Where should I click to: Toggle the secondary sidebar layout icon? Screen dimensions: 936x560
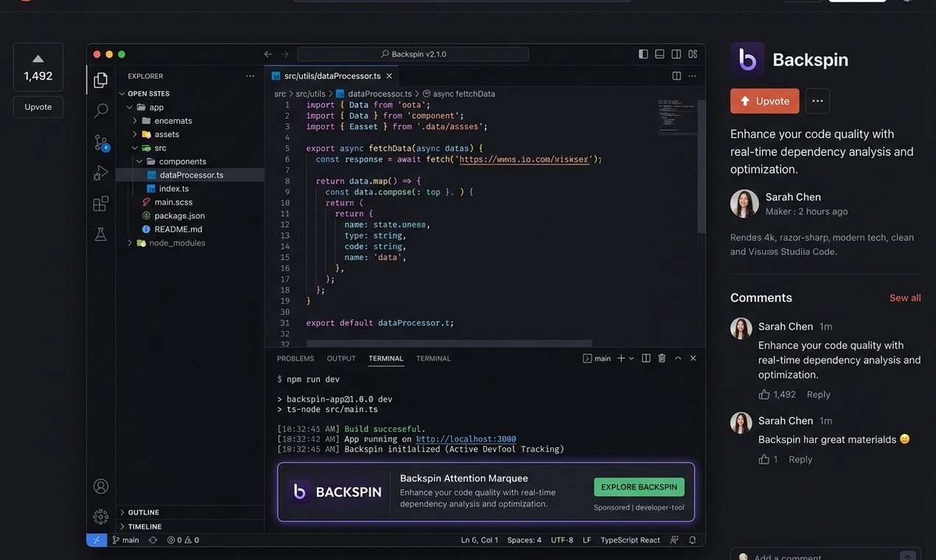click(x=676, y=54)
